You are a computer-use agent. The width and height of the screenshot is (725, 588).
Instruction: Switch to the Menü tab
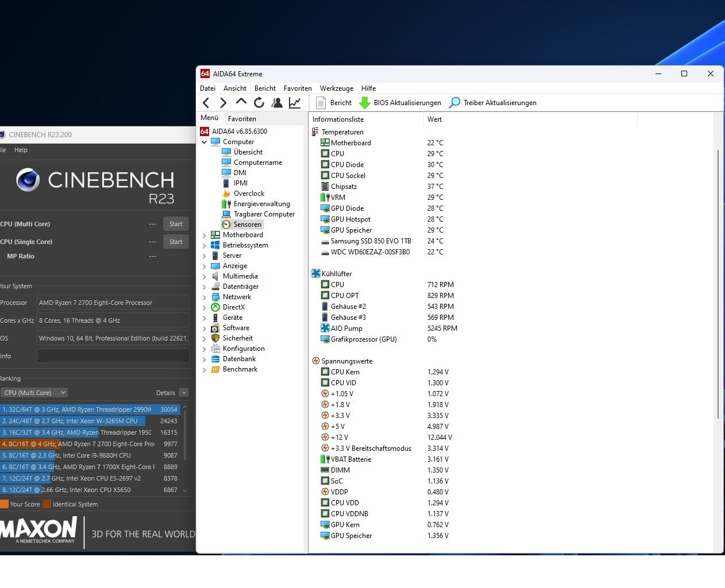[x=210, y=118]
